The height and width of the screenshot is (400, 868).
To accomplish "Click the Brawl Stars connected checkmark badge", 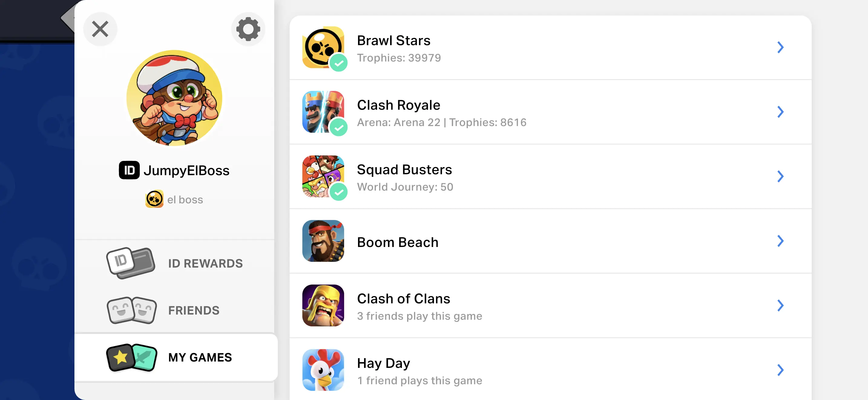I will [x=338, y=63].
